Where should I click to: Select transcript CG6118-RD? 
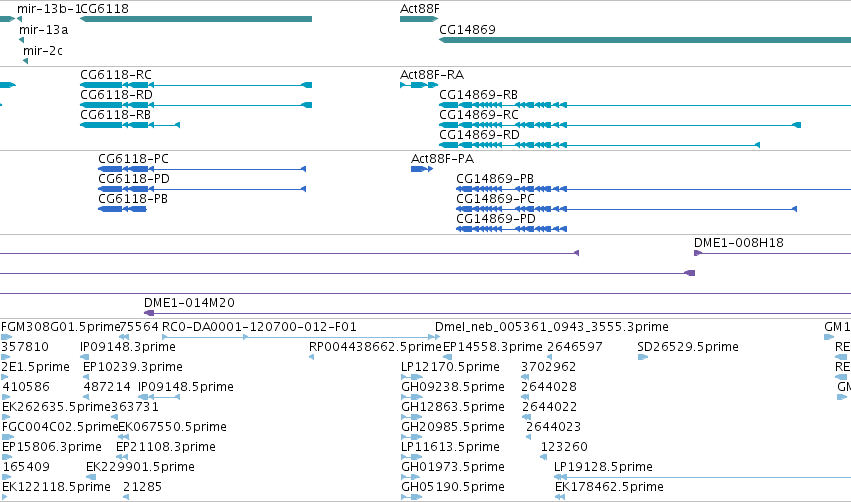(x=196, y=105)
